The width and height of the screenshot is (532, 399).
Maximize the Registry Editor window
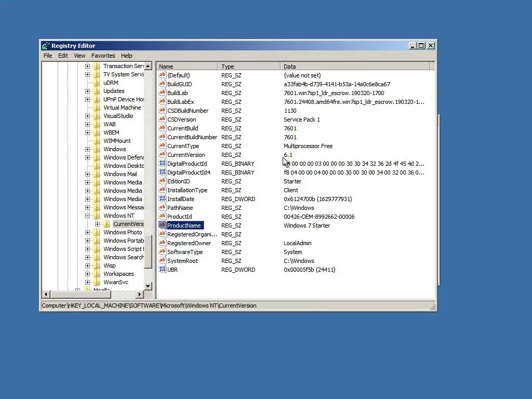(x=421, y=46)
